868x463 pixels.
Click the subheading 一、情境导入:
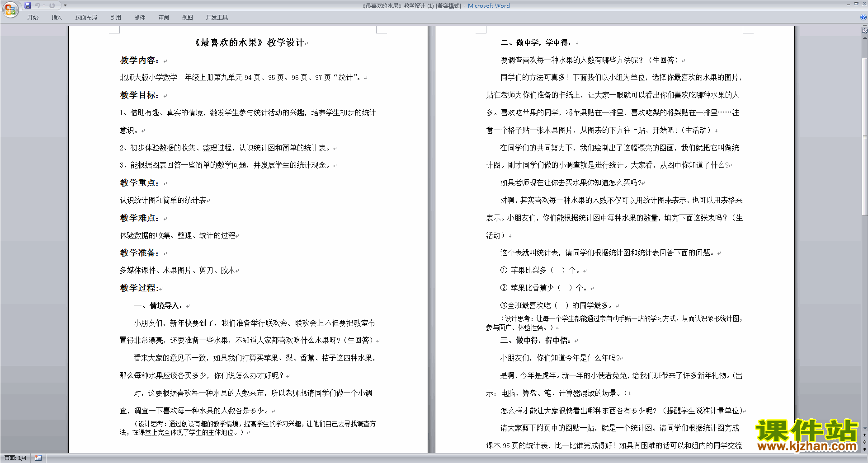click(159, 305)
